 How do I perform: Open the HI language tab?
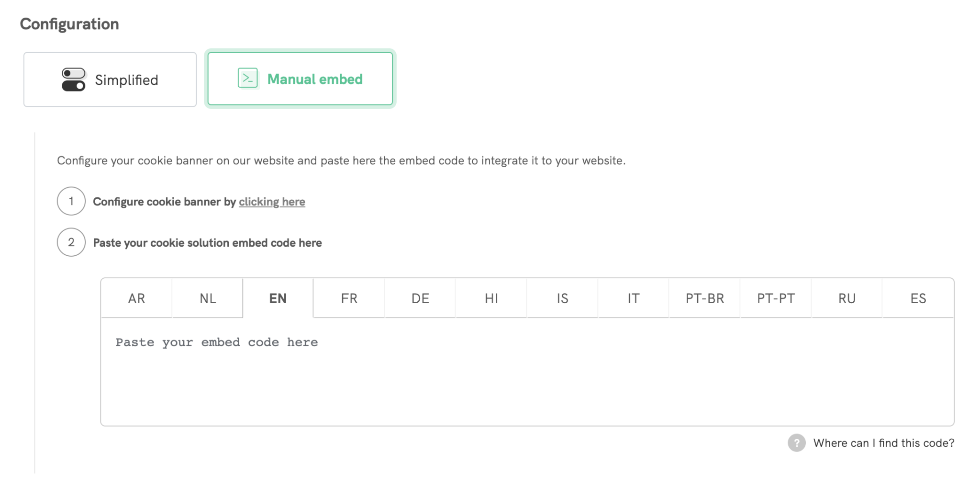[x=491, y=298]
